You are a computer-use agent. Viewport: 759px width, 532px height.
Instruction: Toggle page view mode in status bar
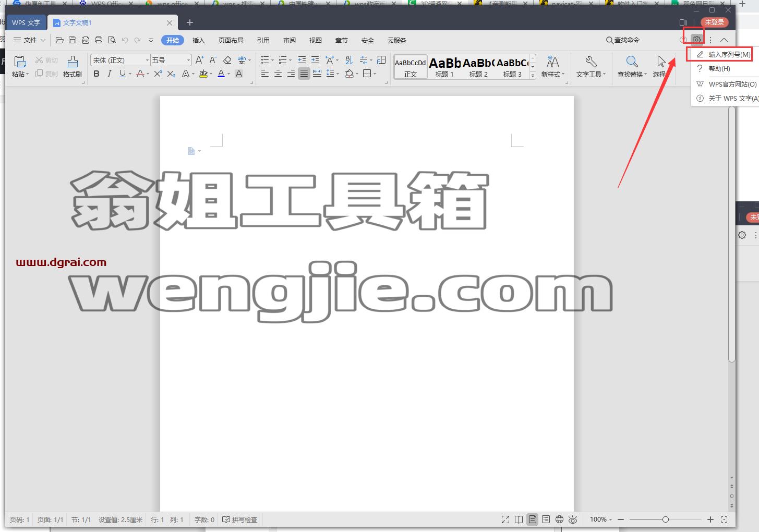point(532,519)
